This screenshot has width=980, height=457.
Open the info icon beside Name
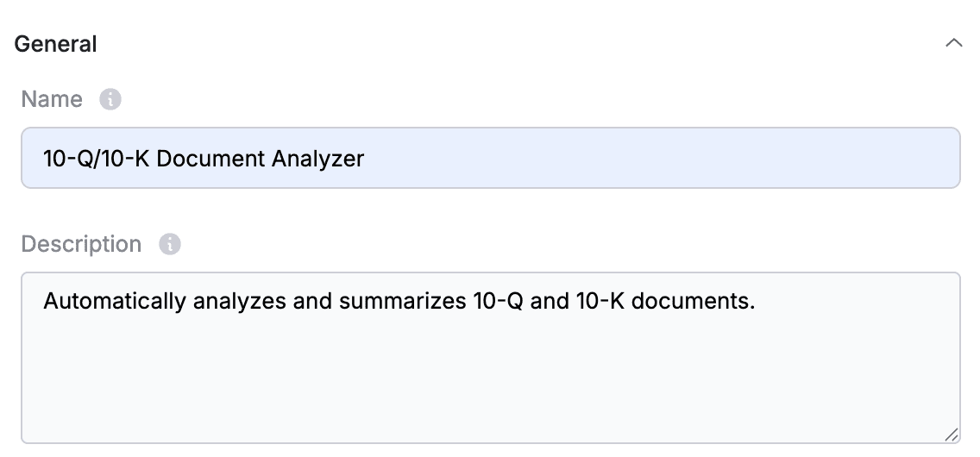tap(110, 99)
